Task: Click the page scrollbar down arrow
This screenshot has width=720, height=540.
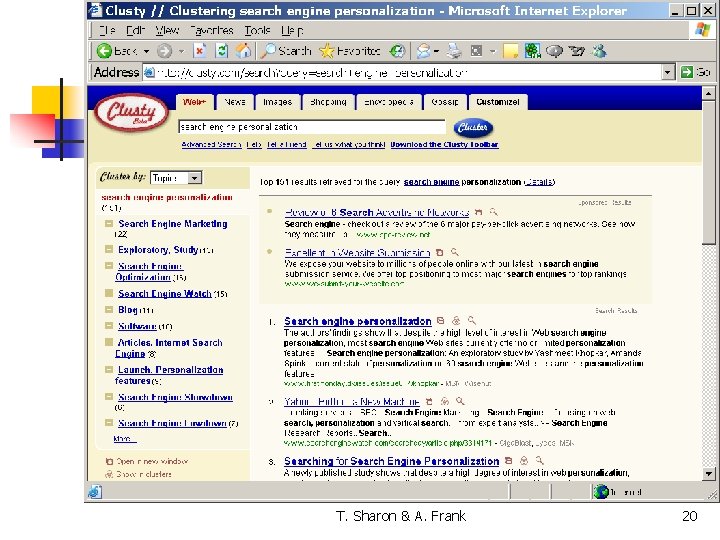Action: [709, 473]
